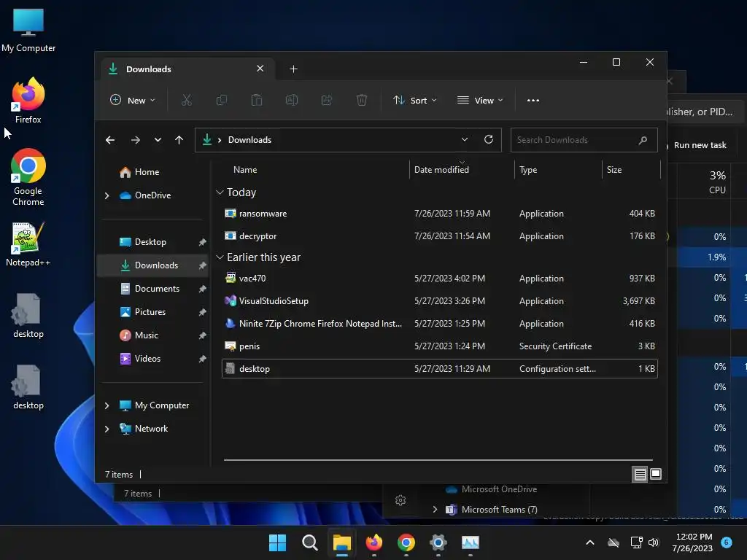
Task: Select the desktop configuration settings row
Action: [439, 368]
